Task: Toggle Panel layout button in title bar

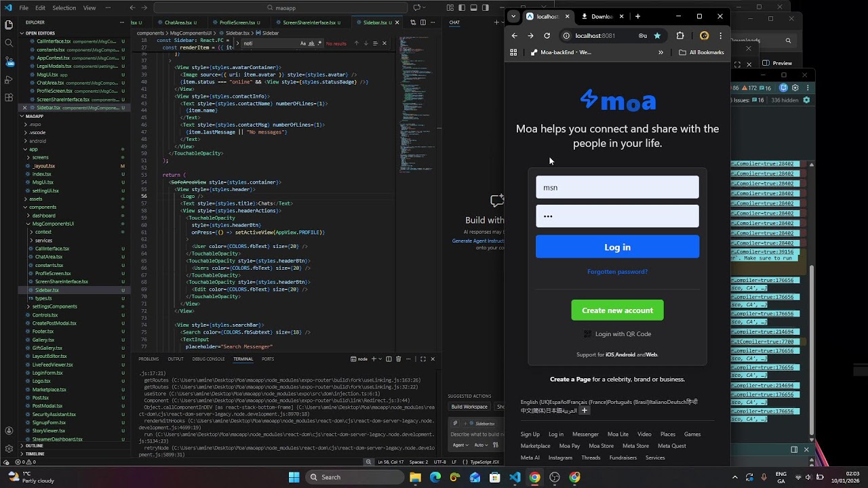Action: [x=473, y=7]
